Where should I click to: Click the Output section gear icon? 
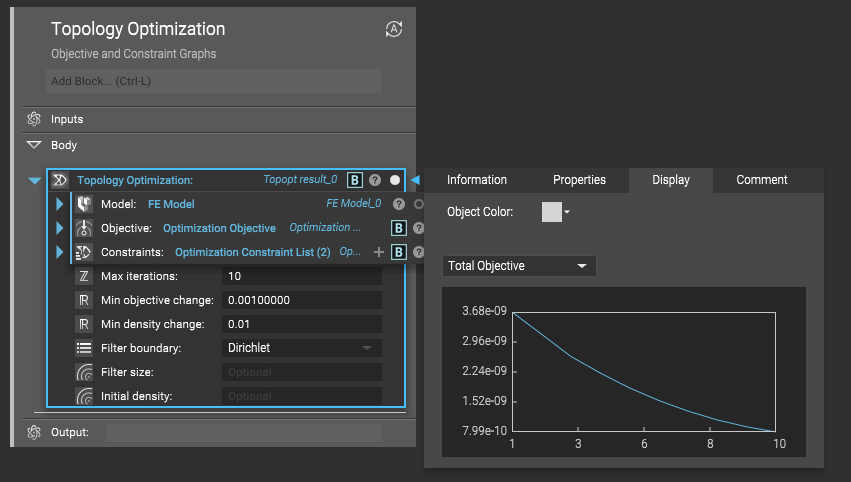[x=34, y=432]
